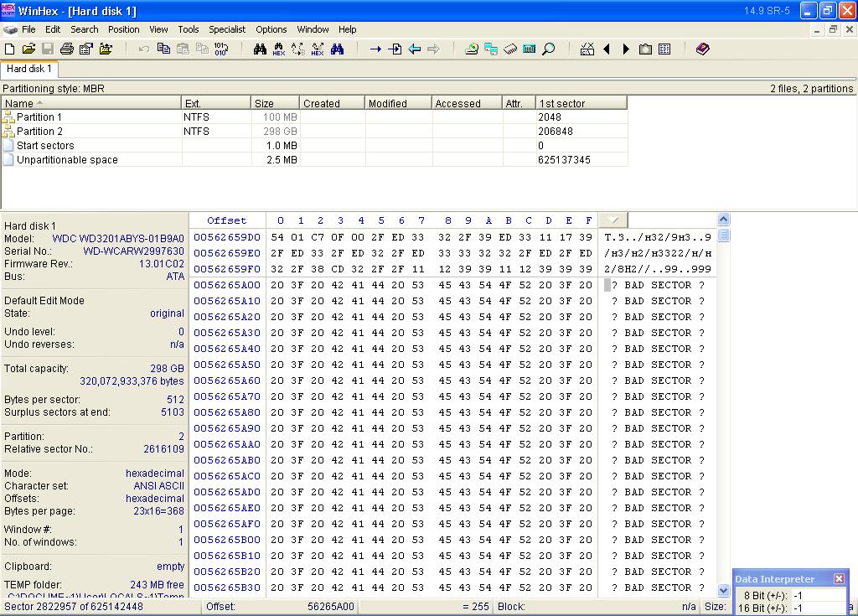Image resolution: width=858 pixels, height=616 pixels.
Task: Open Find Hex Values binoculars icon
Action: click(x=278, y=49)
